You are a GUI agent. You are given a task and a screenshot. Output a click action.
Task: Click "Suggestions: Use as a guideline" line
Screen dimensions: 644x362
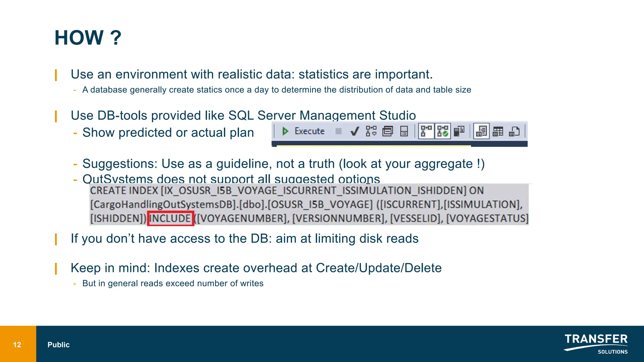[x=284, y=164]
